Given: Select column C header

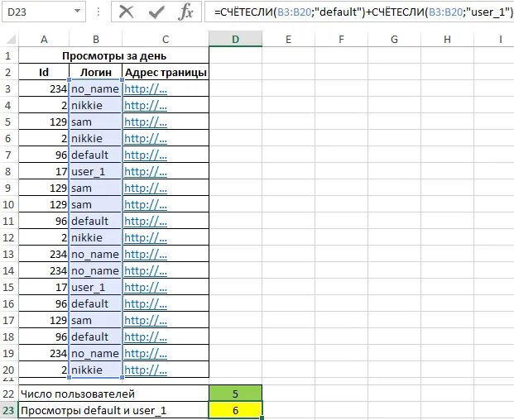Looking at the screenshot, I should (166, 40).
